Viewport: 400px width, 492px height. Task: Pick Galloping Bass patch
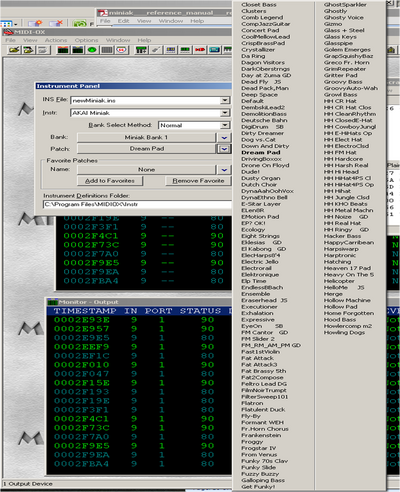click(x=263, y=480)
